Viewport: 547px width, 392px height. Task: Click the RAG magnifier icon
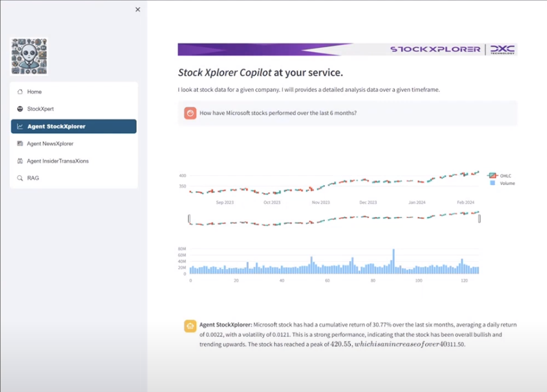(20, 178)
